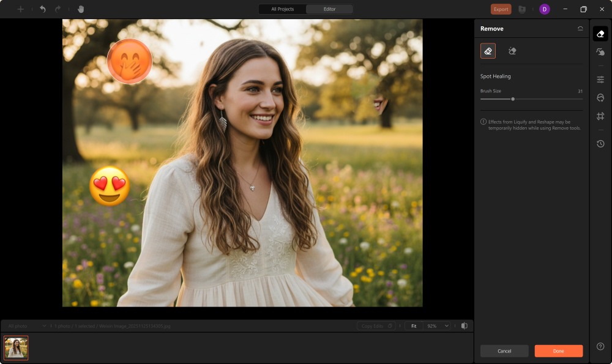Viewport: 612px width, 364px height.
Task: Select the Spot Healing eraser tool
Action: tap(488, 51)
